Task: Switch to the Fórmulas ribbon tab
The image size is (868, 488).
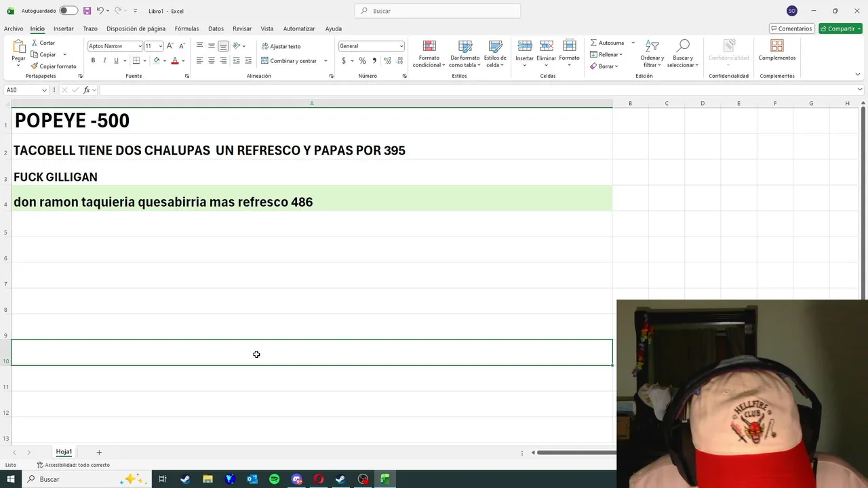Action: 186,28
